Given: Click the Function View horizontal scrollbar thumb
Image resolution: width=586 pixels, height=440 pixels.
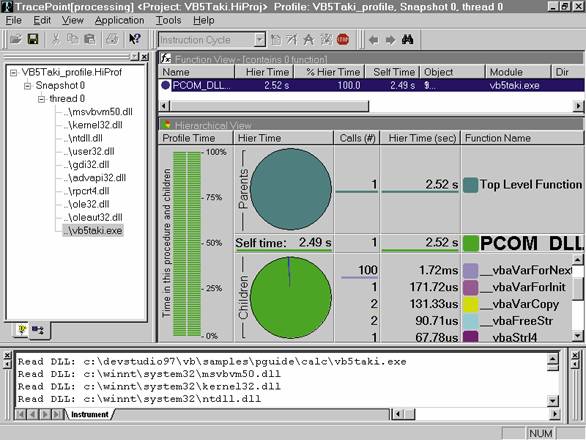Looking at the screenshot, I should pos(269,106).
